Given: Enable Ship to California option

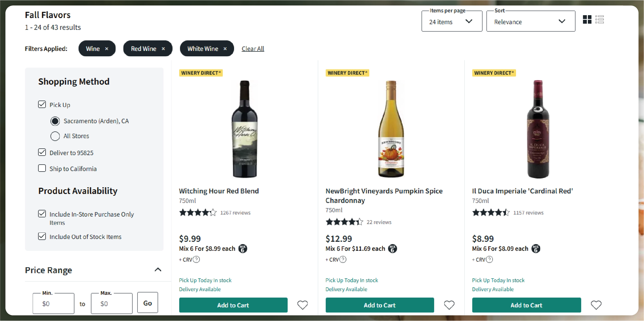Looking at the screenshot, I should (42, 168).
